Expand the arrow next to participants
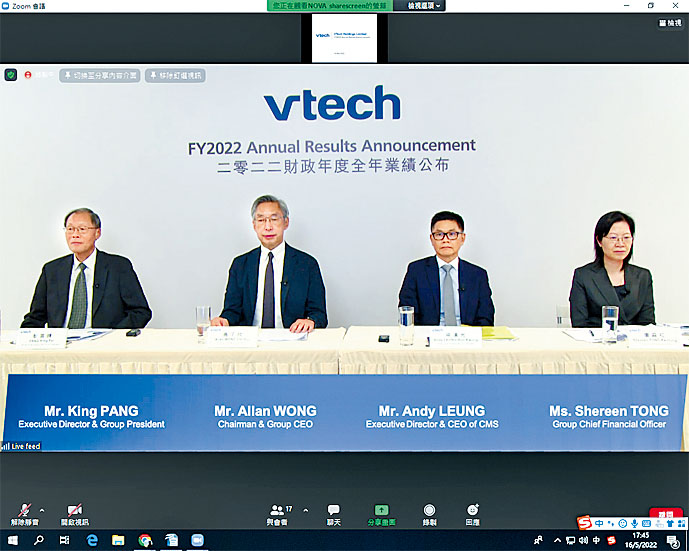689x551 pixels. coord(306,511)
